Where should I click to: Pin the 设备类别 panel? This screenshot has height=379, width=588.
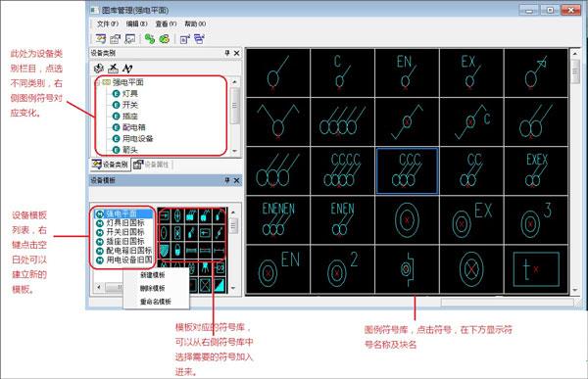pyautogui.click(x=227, y=53)
